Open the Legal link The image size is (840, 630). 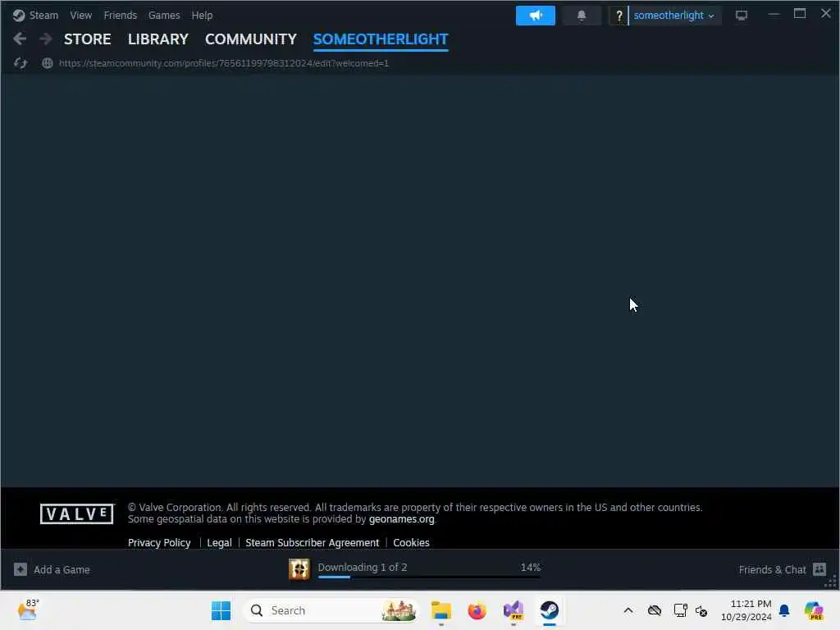click(x=219, y=543)
